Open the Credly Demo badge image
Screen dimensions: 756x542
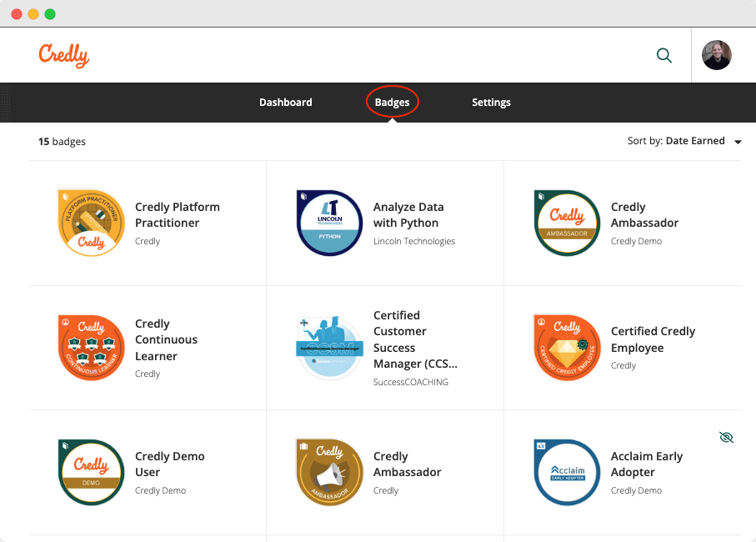(x=91, y=472)
